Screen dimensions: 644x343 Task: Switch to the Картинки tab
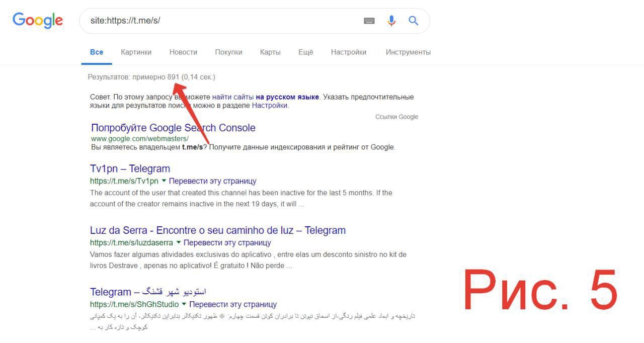pos(136,52)
